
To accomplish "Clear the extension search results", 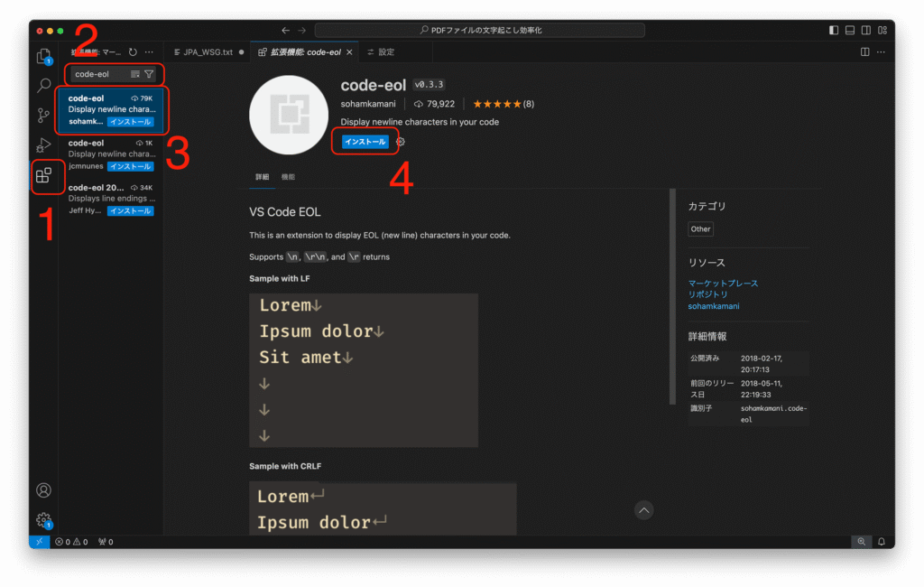I will click(x=135, y=74).
